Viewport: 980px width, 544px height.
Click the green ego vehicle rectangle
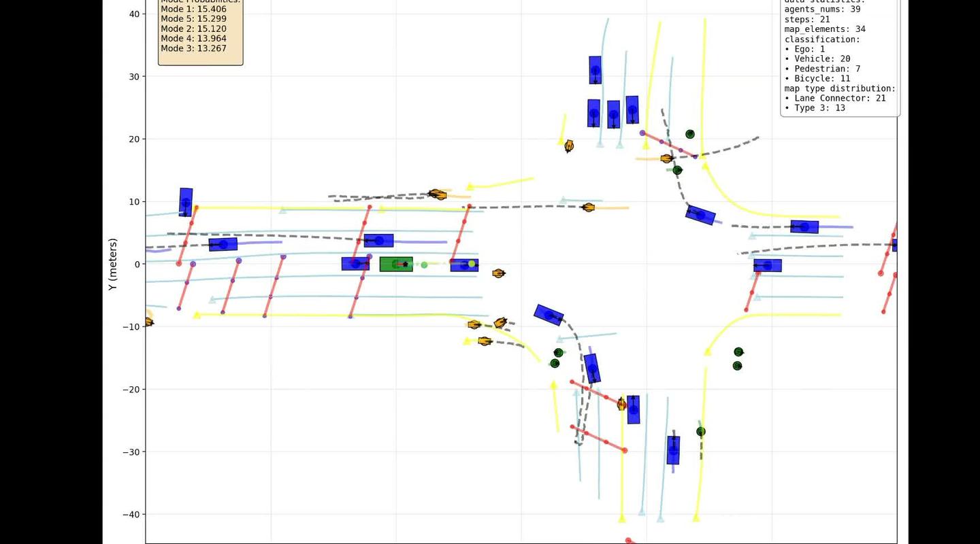(x=396, y=265)
